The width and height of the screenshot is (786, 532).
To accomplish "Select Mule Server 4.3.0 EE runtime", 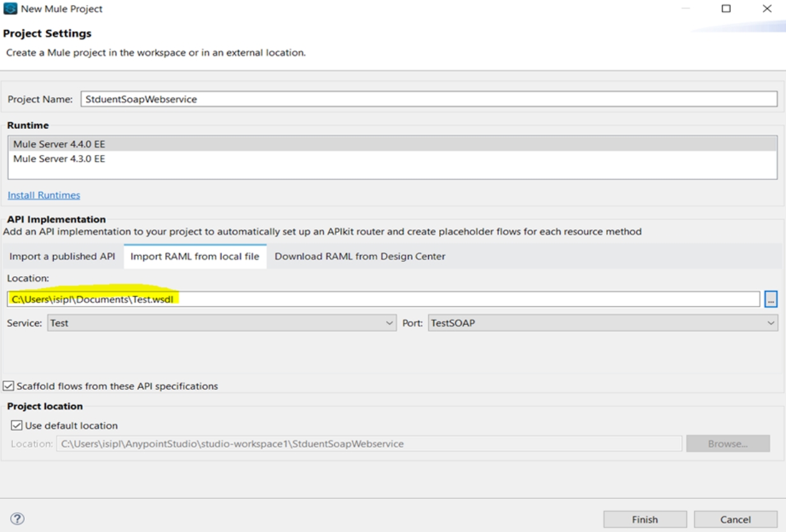I will [392, 159].
